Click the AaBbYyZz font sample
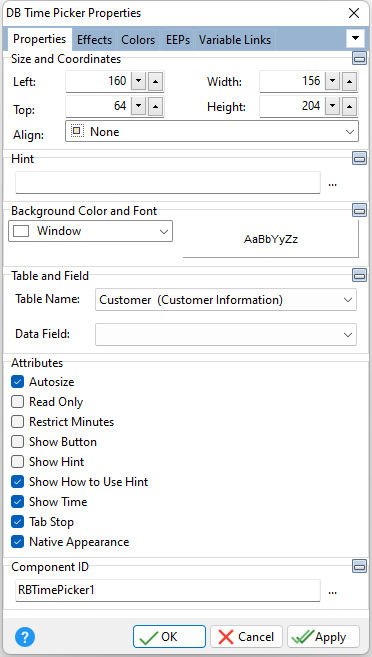Image resolution: width=372 pixels, height=657 pixels. coord(271,240)
